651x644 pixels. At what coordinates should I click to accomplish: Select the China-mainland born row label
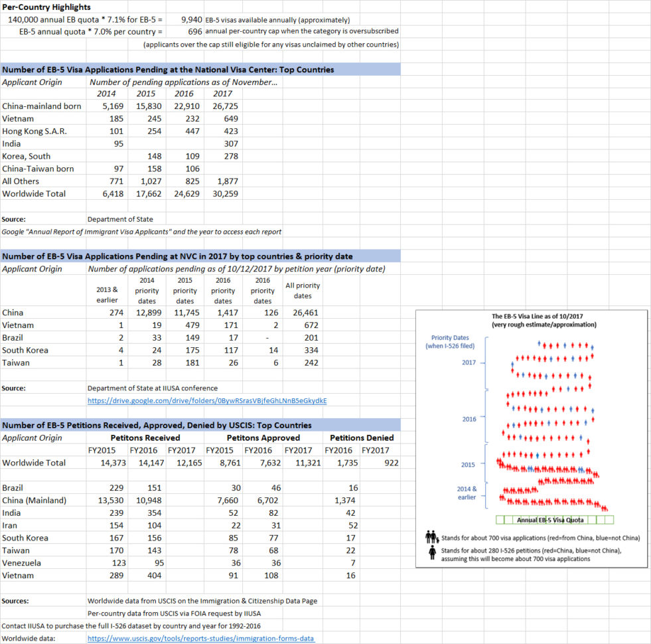point(40,106)
